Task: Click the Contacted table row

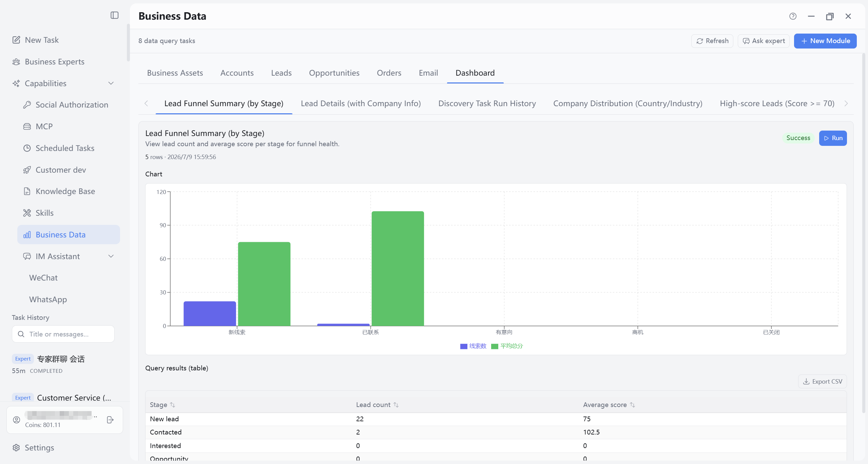Action: (x=496, y=432)
